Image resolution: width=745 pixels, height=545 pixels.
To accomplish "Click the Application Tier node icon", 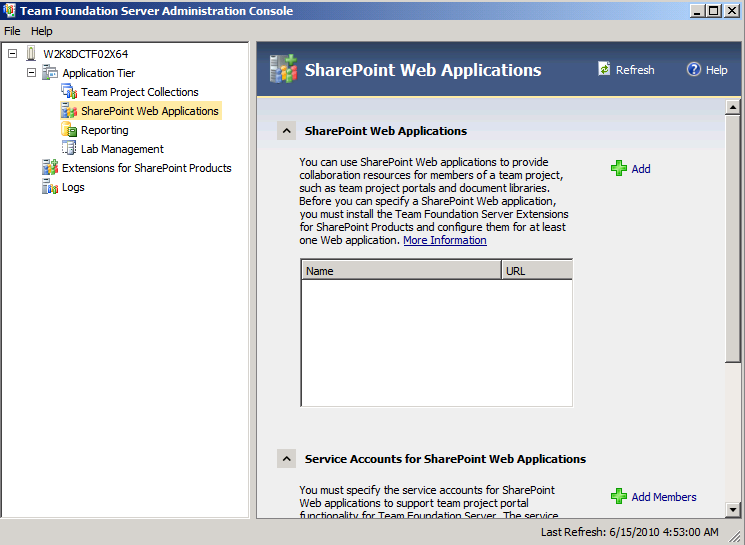I will click(x=50, y=73).
